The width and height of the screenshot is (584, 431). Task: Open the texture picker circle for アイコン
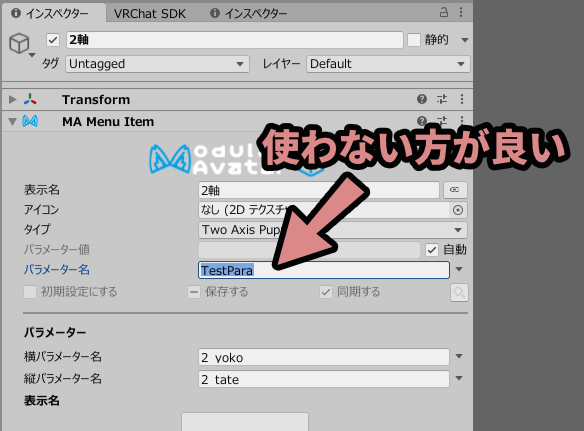pyautogui.click(x=458, y=210)
